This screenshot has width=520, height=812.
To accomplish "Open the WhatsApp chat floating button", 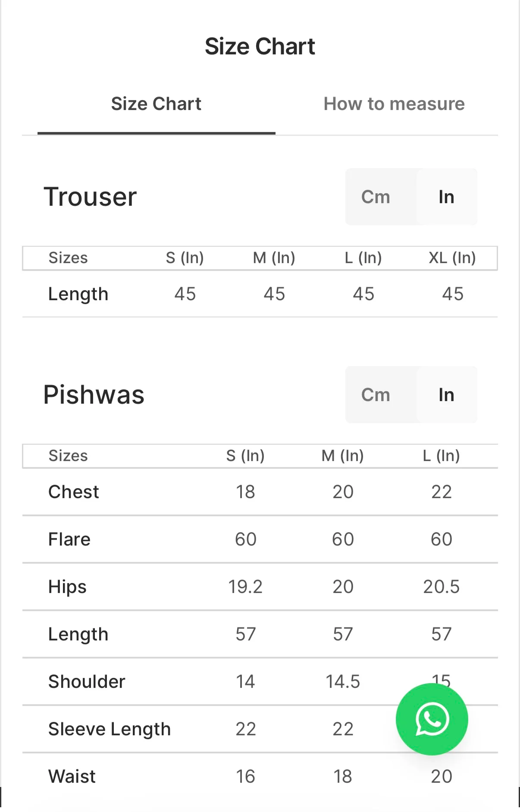I will [x=432, y=719].
